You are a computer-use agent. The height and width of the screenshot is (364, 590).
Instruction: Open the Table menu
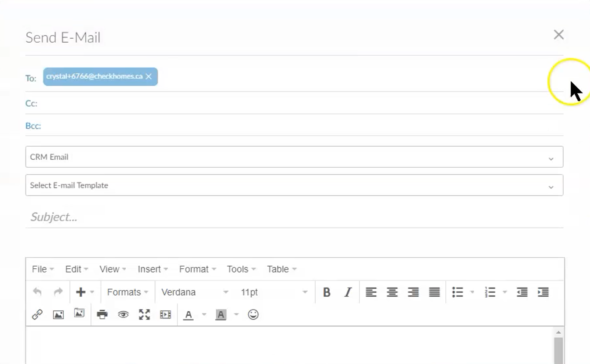click(282, 269)
